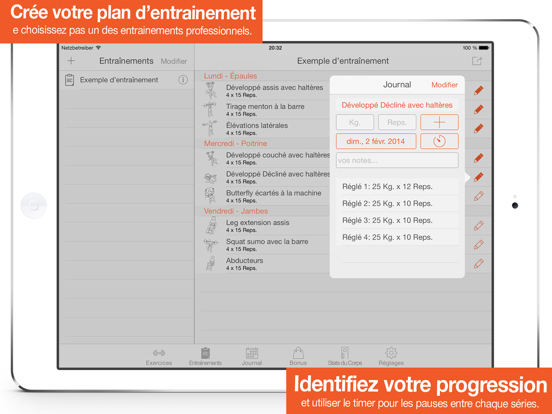Tap the Kg. input field
This screenshot has width=552, height=414.
(x=355, y=122)
